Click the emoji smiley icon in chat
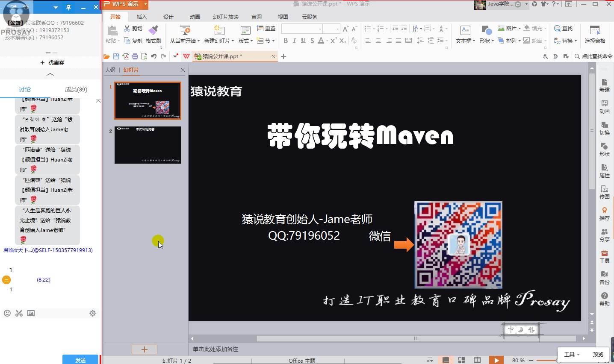Screen dimensions: 614x364 [7, 313]
